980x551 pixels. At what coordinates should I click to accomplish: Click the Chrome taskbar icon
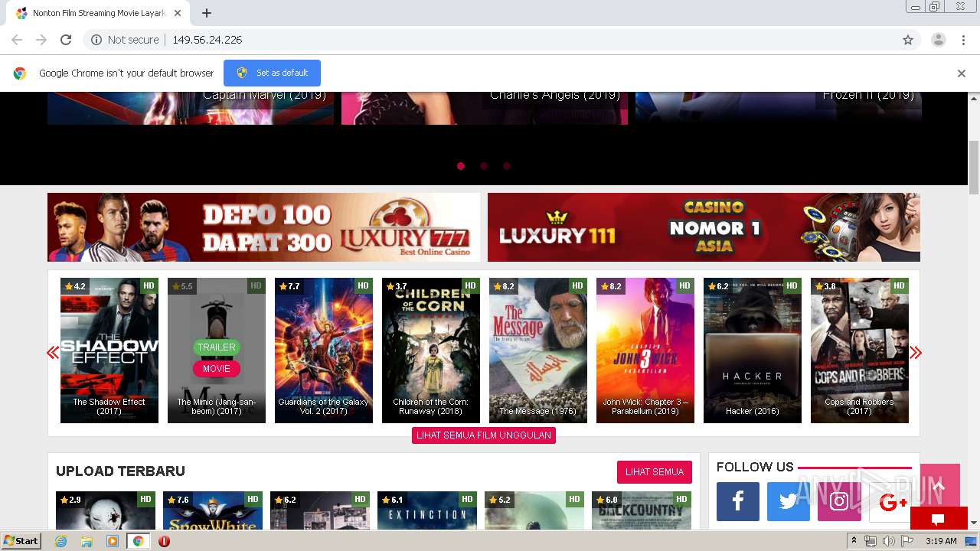click(139, 541)
